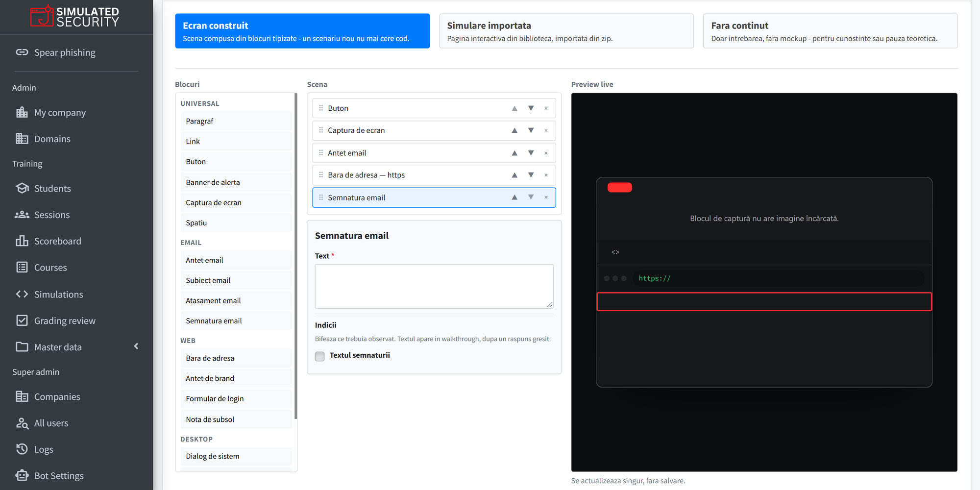Grab drag handle of Buton scene block
980x490 pixels.
[x=321, y=108]
